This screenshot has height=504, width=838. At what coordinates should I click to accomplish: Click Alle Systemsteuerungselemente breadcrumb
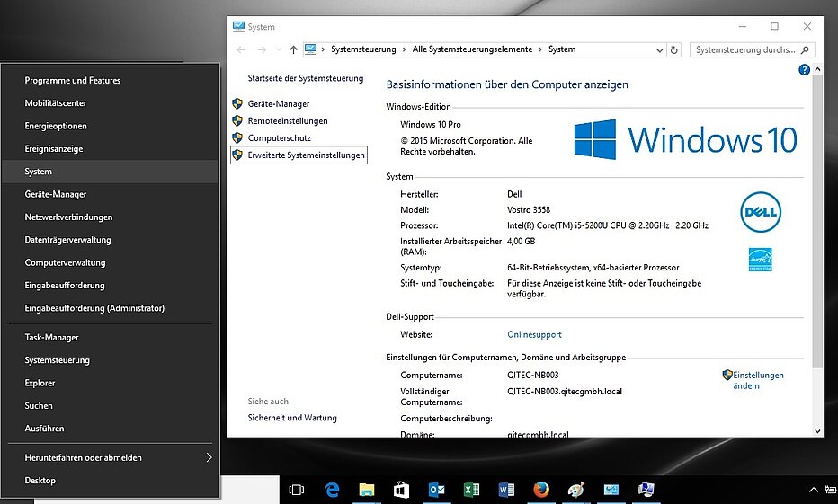tap(472, 49)
